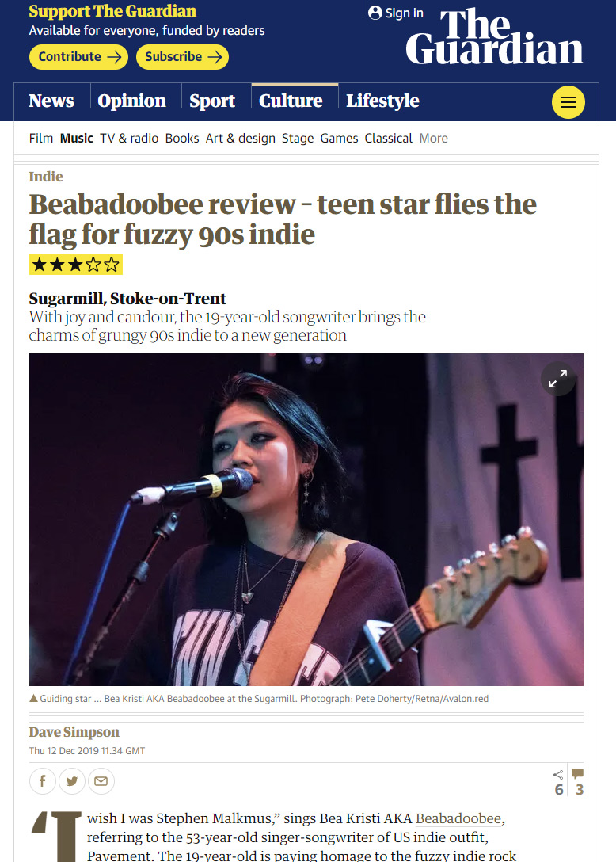The image size is (616, 862).
Task: Share the article on Twitter
Action: tap(72, 780)
